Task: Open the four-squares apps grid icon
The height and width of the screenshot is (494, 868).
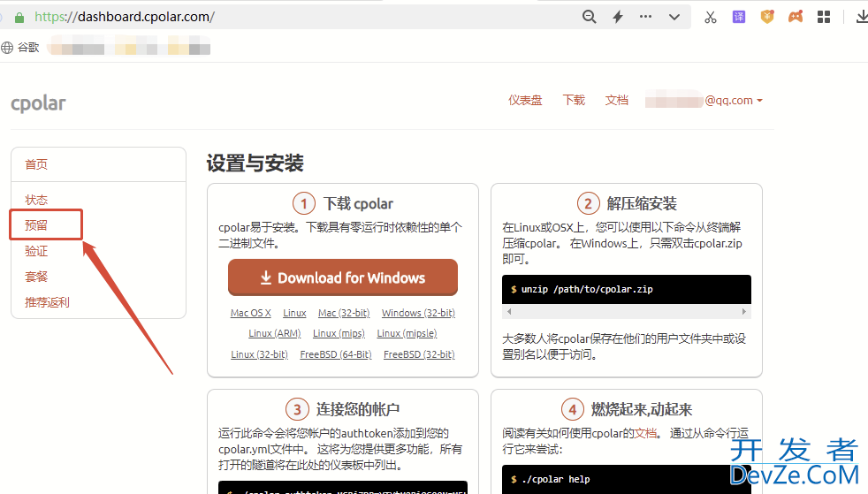Action: pos(824,17)
